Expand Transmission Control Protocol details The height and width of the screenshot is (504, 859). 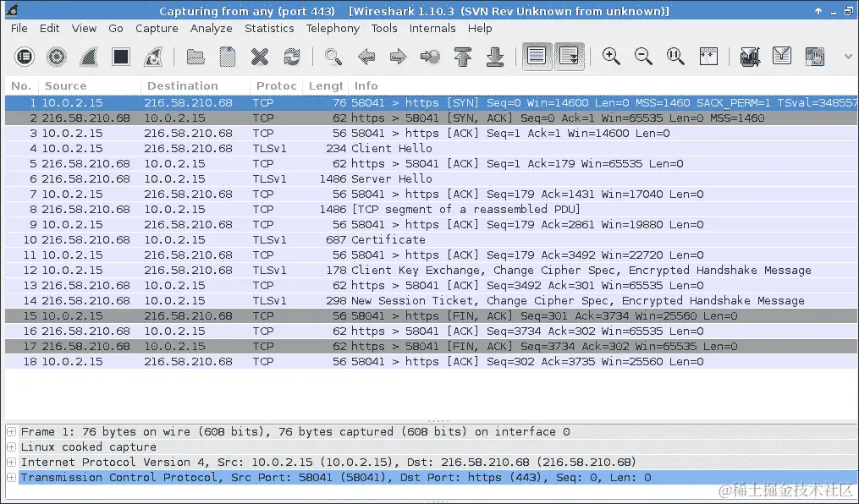(x=11, y=478)
